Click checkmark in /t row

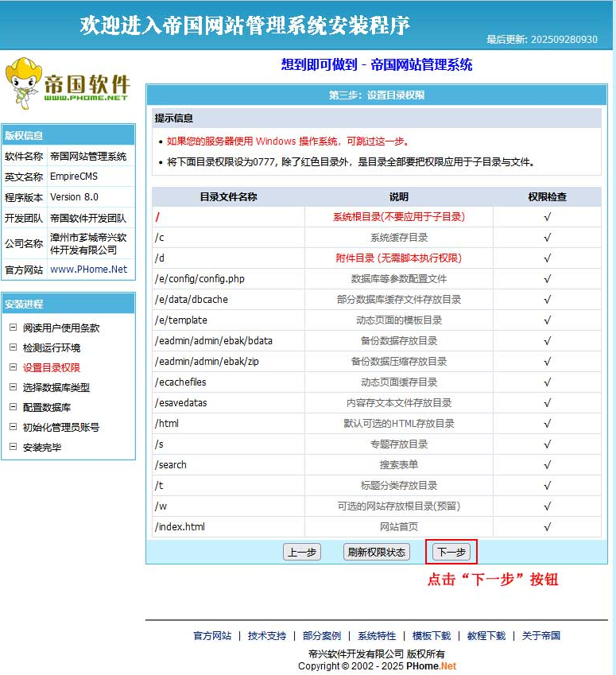click(547, 486)
